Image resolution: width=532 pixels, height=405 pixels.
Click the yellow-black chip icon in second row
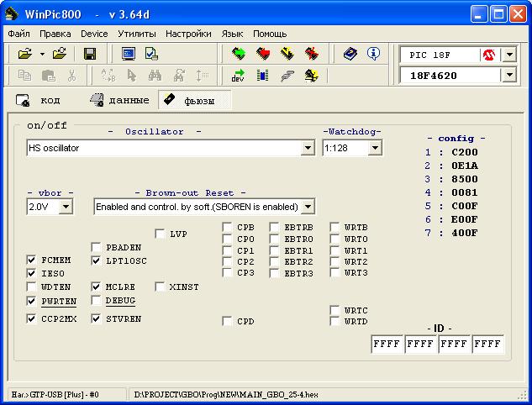coord(312,76)
